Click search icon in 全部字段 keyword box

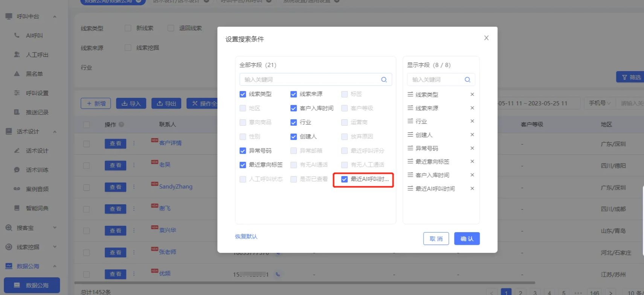click(384, 80)
